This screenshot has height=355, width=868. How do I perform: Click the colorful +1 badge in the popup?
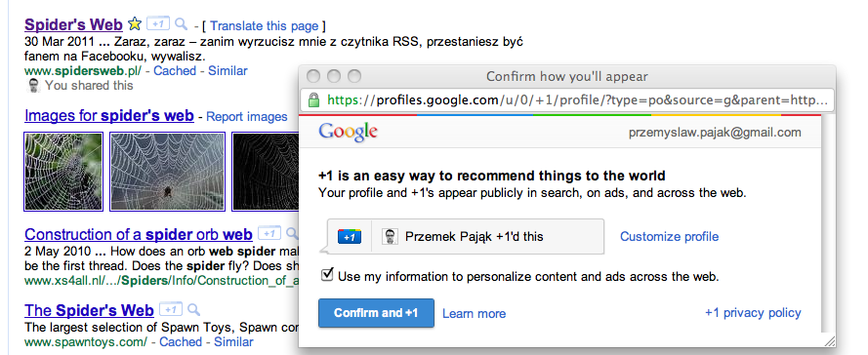pos(350,237)
